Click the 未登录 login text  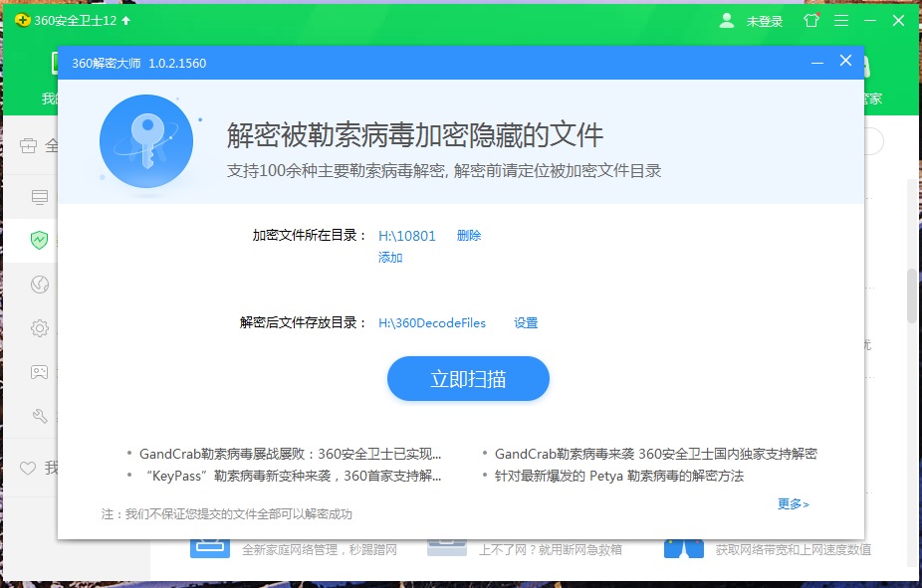(765, 22)
